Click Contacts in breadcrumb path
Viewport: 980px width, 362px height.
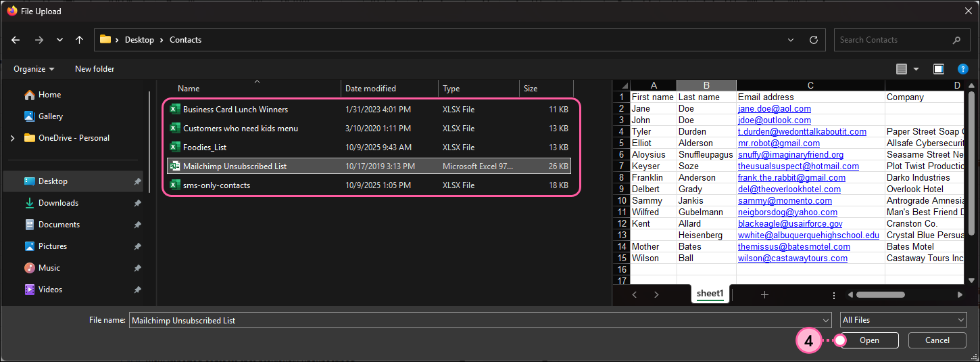pyautogui.click(x=185, y=40)
